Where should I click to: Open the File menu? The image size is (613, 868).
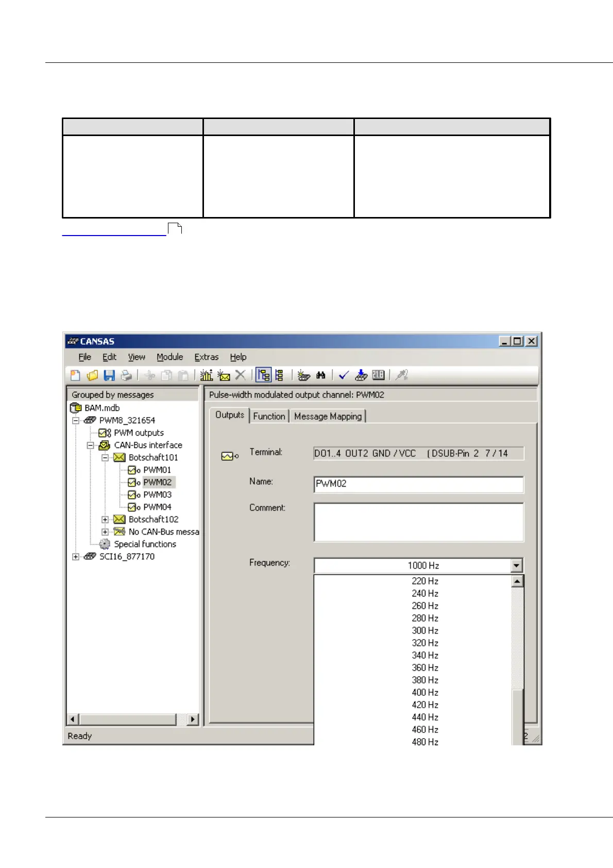[85, 357]
